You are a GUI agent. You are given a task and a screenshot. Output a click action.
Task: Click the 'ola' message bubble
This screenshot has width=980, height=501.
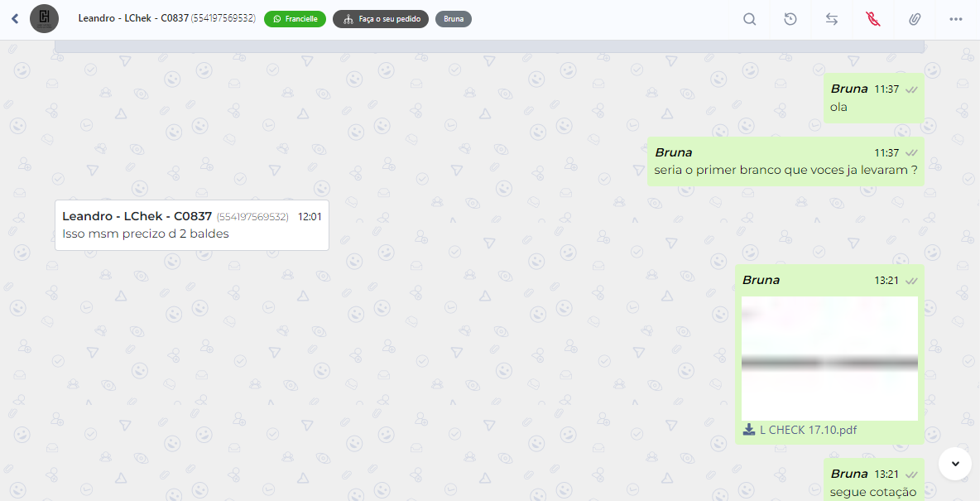[x=873, y=99]
